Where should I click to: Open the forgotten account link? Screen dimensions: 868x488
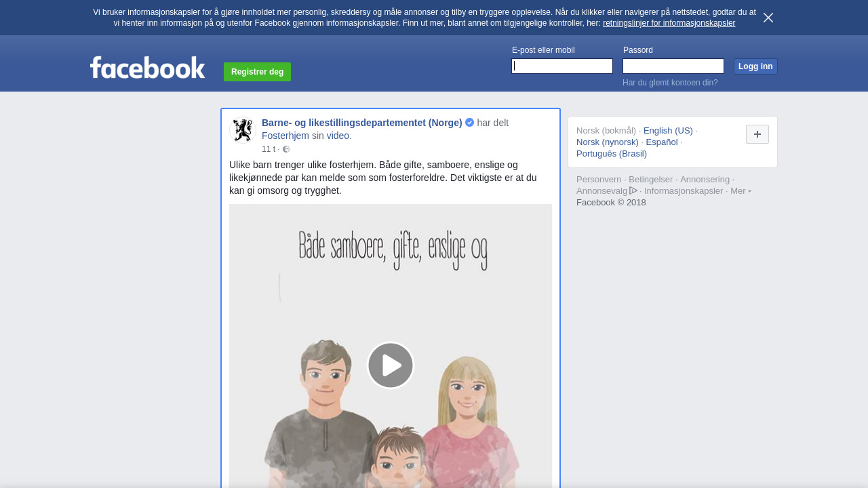tap(670, 83)
